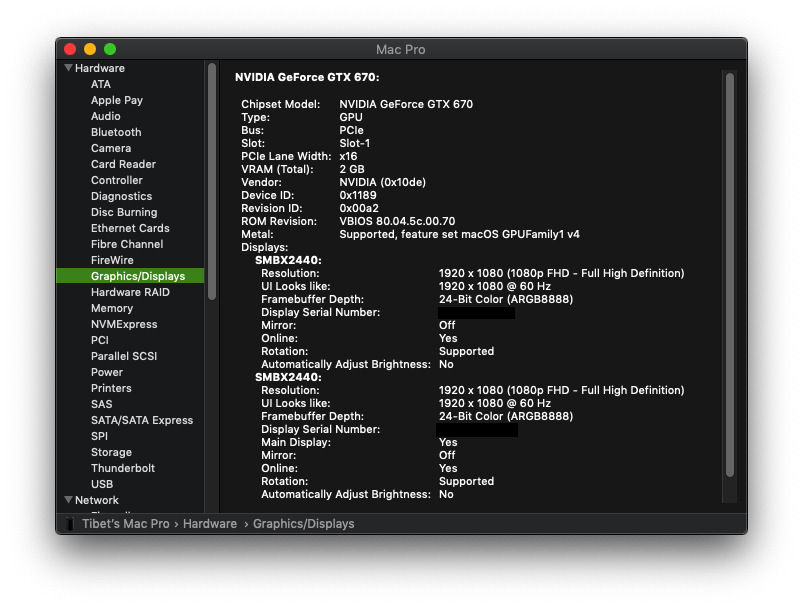Select Bluetooth in the sidebar
The image size is (803, 608).
(116, 132)
